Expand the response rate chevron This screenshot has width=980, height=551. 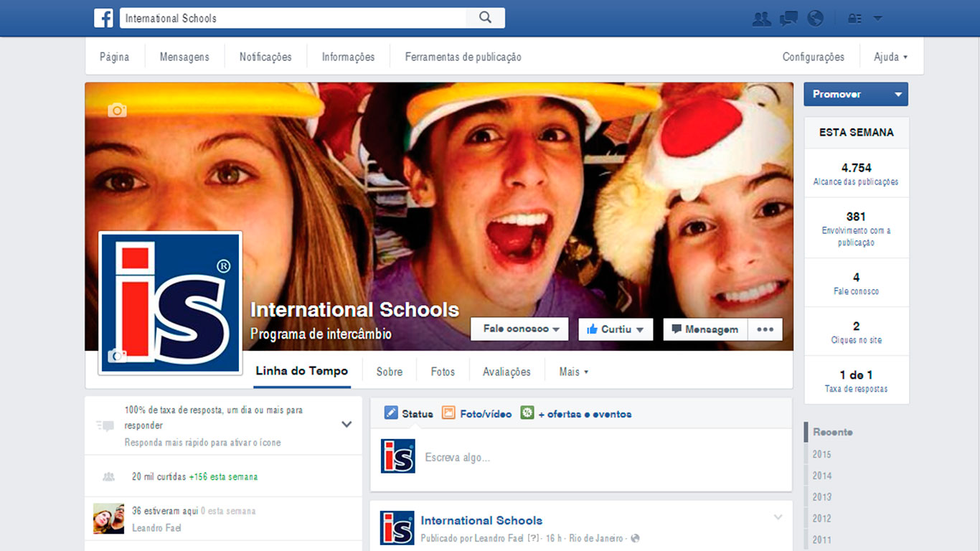(x=347, y=424)
